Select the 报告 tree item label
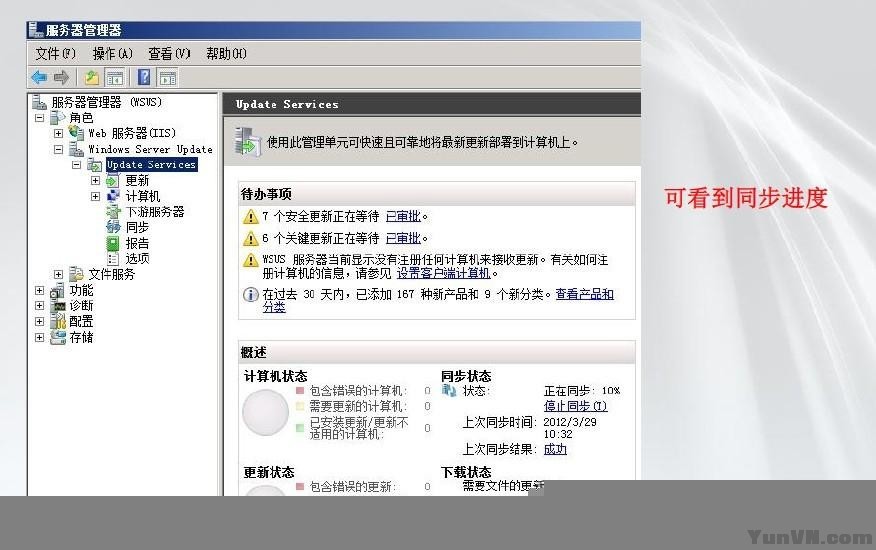 point(137,243)
